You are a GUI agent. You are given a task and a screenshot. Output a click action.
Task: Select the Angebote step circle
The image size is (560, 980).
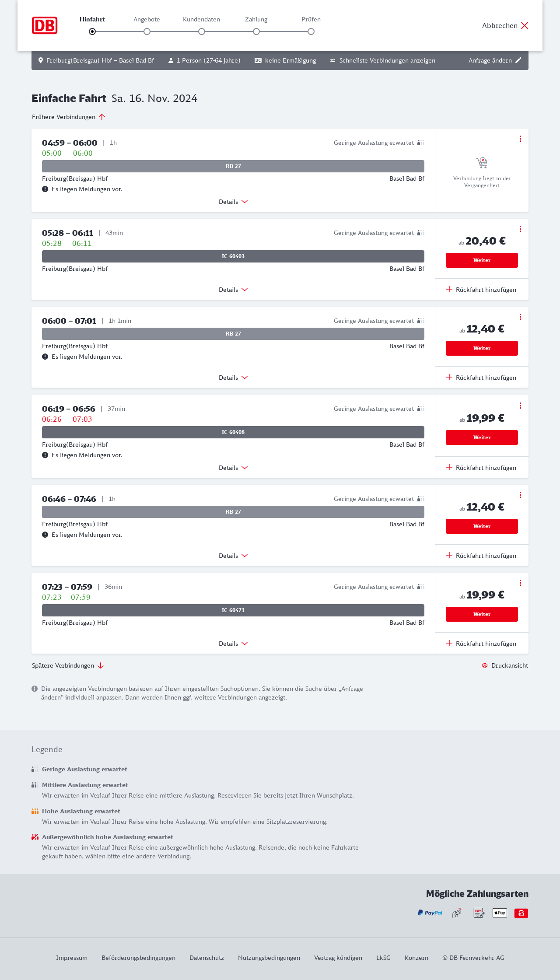[x=147, y=31]
